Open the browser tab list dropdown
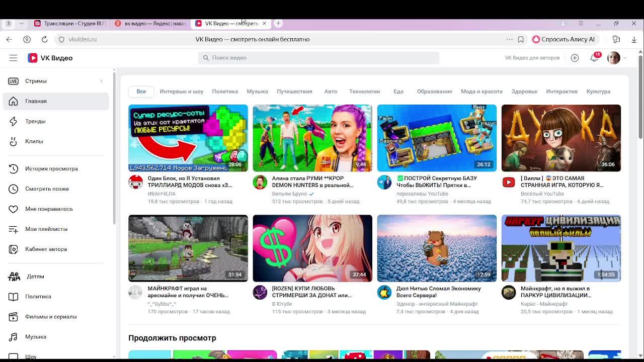The width and height of the screenshot is (644, 362). click(x=21, y=23)
